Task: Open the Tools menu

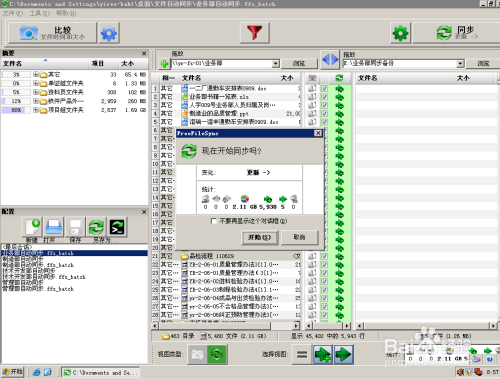Action: 39,13
